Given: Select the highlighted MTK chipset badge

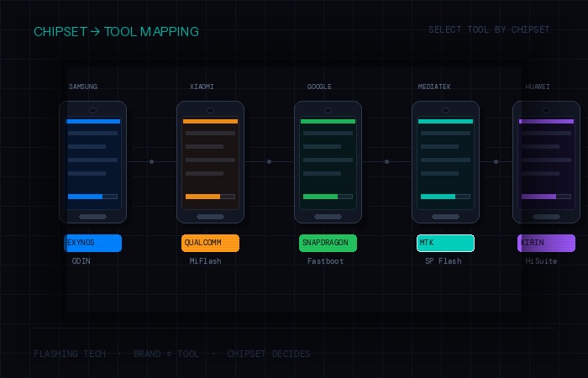Looking at the screenshot, I should click(x=445, y=243).
